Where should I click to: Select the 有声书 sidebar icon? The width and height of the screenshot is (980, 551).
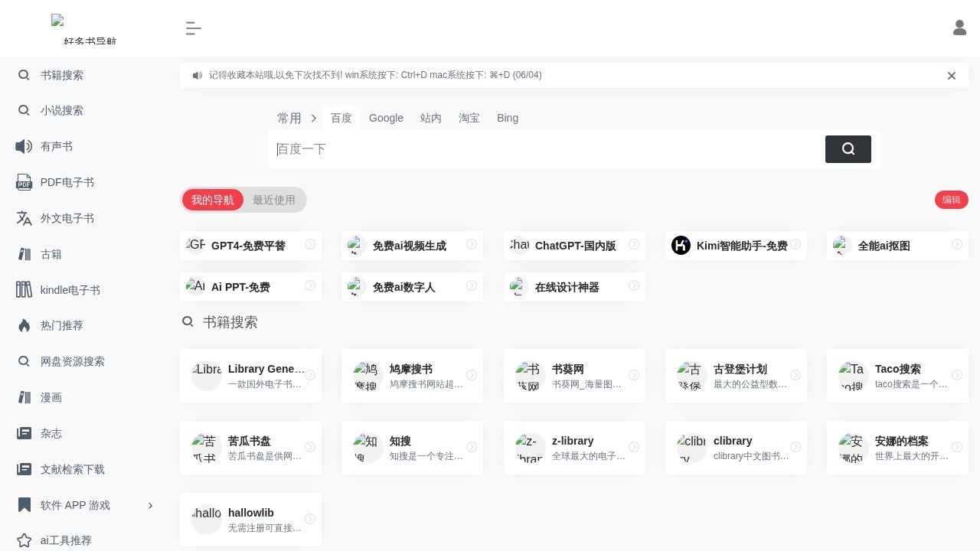pyautogui.click(x=24, y=146)
